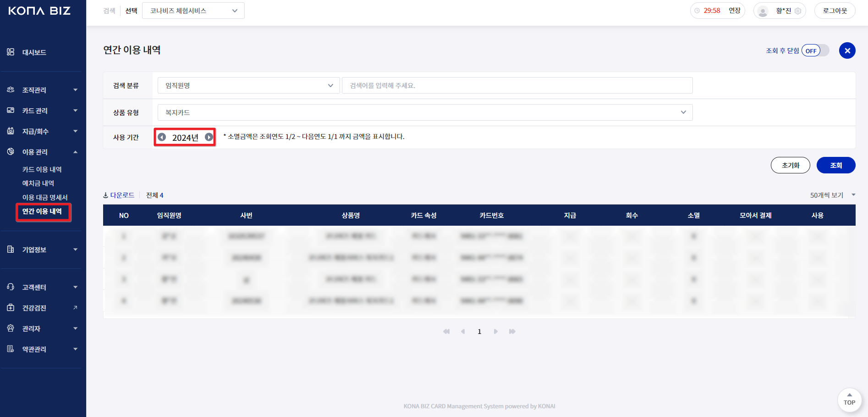The height and width of the screenshot is (417, 868).
Task: Expand the 기업정보 menu arrow
Action: pyautogui.click(x=76, y=250)
